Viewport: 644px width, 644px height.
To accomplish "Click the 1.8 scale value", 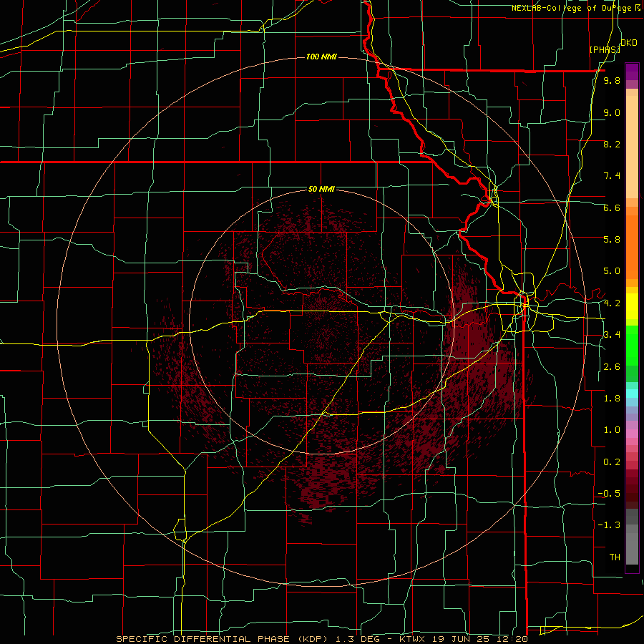I will (612, 399).
